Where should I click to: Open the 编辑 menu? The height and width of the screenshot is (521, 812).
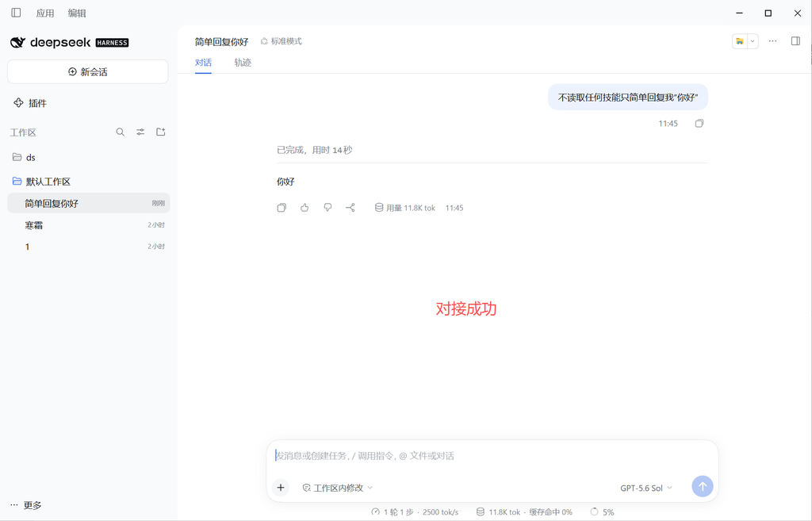pos(77,13)
